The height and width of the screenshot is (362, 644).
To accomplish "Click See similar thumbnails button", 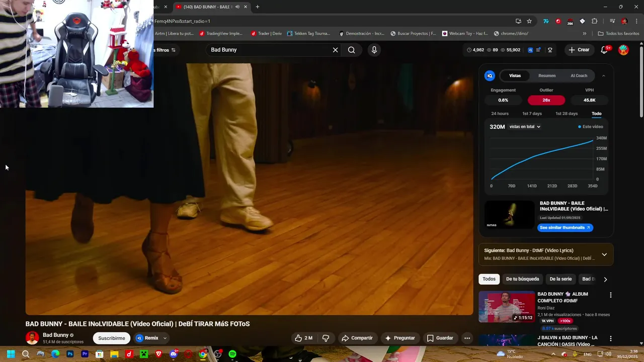I will [565, 228].
